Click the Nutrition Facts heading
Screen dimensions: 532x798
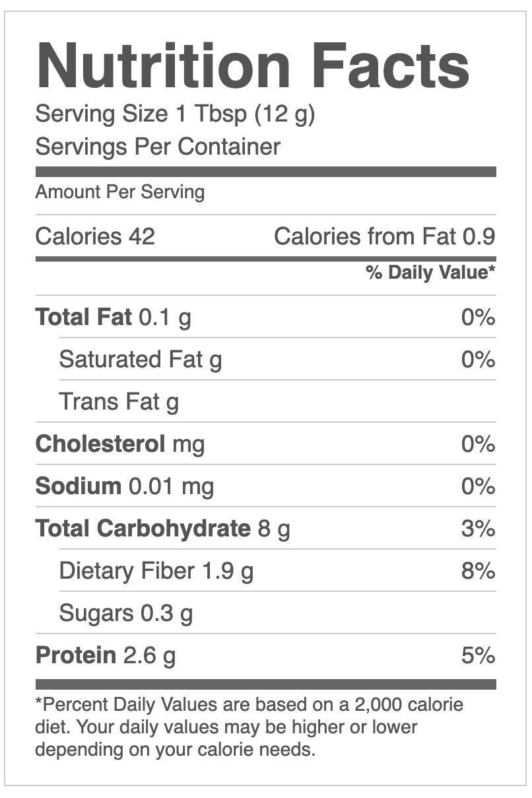click(x=253, y=67)
